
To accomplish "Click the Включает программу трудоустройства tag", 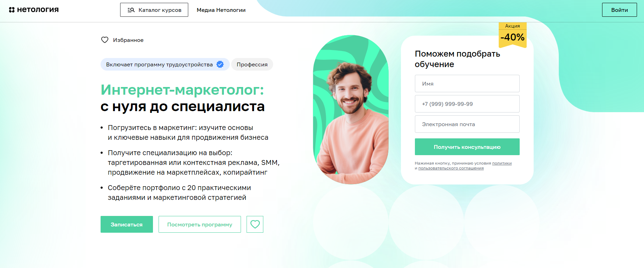I will 165,64.
